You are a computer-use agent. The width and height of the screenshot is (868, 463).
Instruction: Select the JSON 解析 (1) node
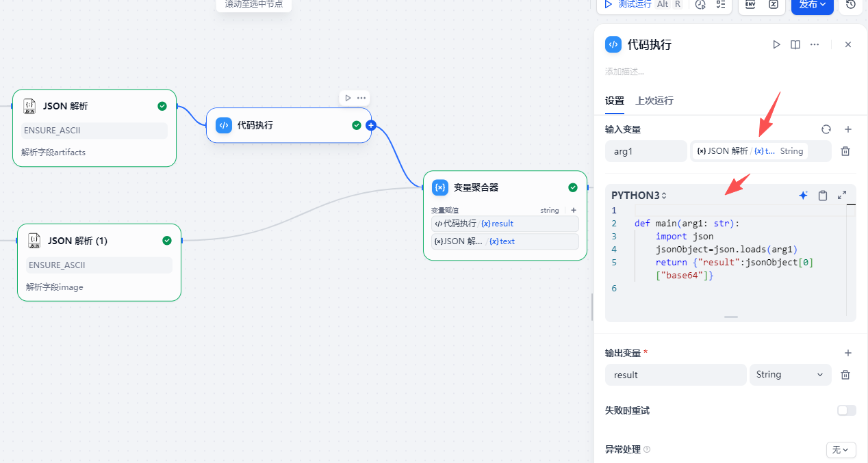(99, 263)
